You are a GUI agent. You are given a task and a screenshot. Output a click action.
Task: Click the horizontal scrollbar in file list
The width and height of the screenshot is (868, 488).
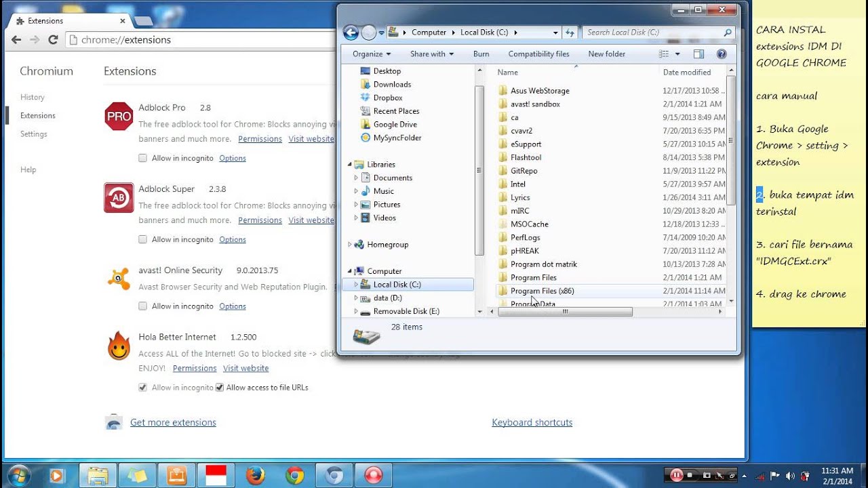click(565, 312)
